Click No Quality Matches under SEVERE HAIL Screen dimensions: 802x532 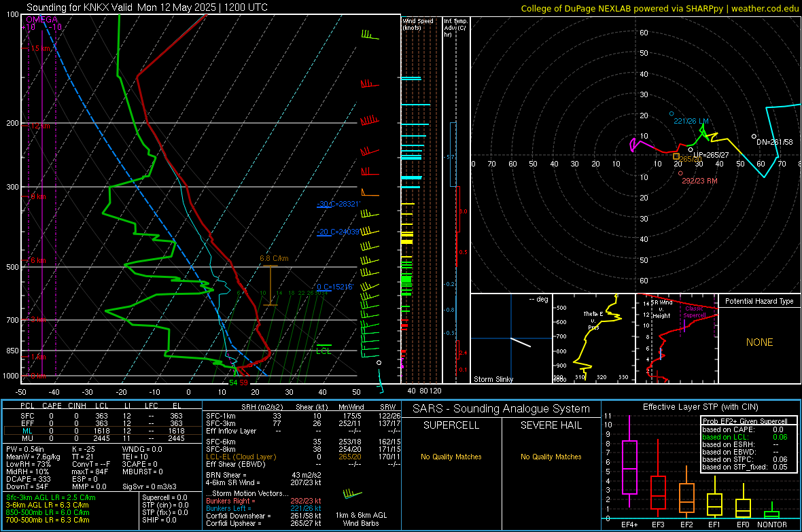pyautogui.click(x=551, y=457)
